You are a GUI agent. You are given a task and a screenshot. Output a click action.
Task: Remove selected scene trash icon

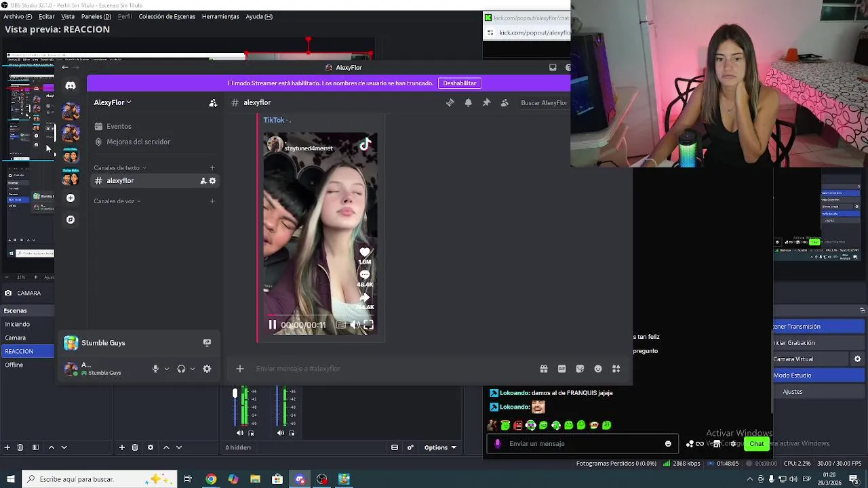click(20, 447)
